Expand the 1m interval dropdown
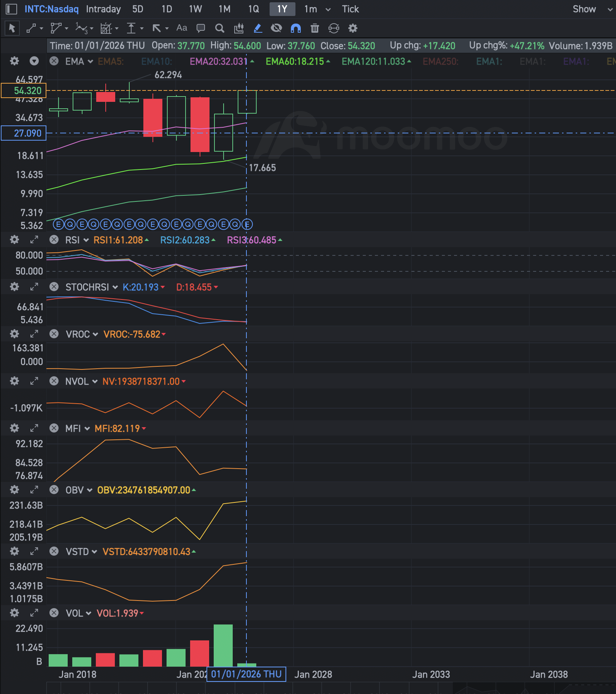The width and height of the screenshot is (616, 694). [328, 9]
